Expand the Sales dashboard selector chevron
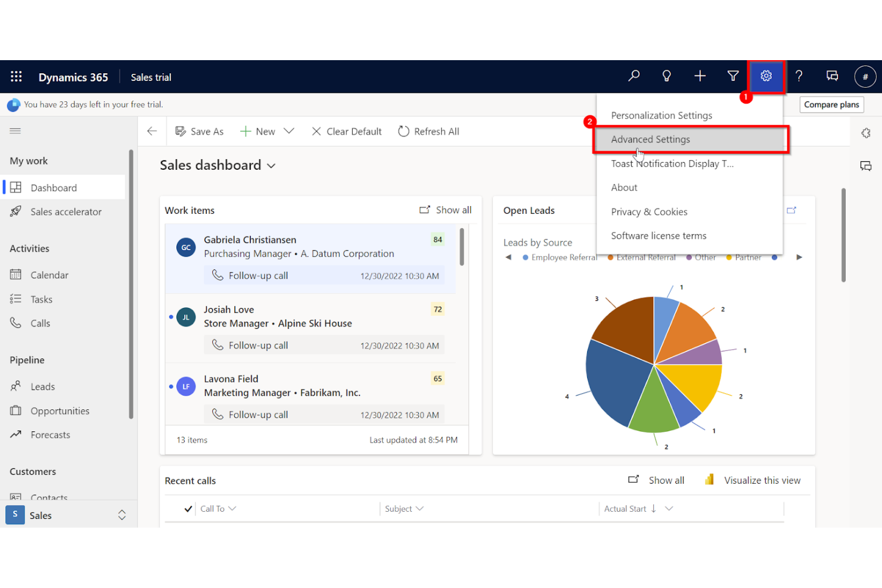This screenshot has width=882, height=588. (x=271, y=166)
